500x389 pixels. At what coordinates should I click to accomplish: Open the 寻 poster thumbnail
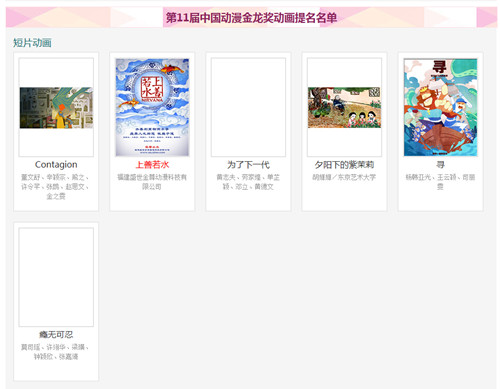[x=440, y=107]
